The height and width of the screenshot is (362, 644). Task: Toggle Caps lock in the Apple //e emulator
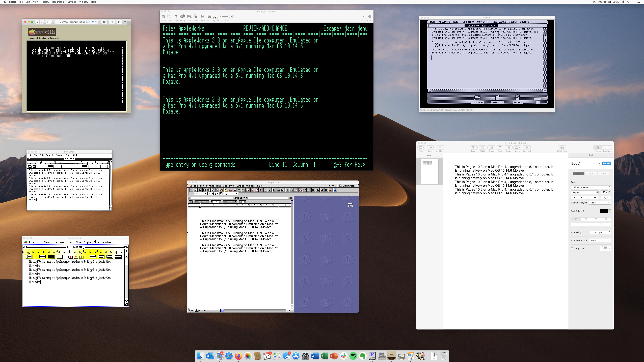point(176,16)
